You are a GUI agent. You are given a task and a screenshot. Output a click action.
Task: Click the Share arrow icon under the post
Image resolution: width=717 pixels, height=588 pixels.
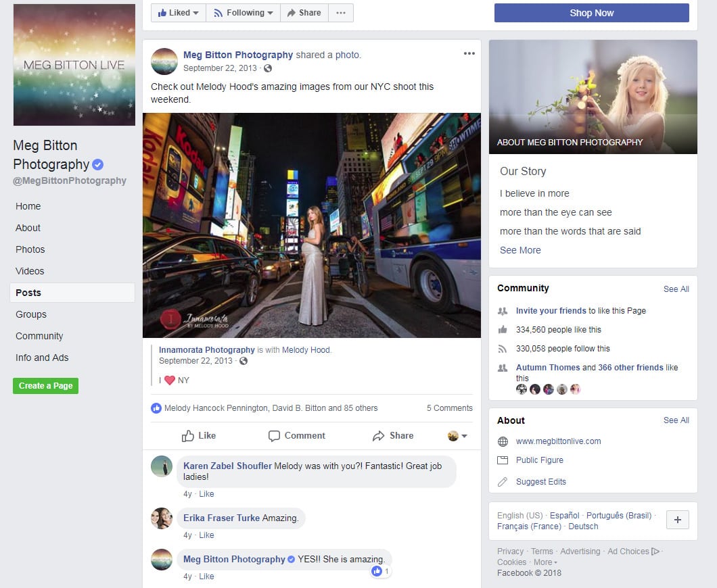[x=379, y=436]
